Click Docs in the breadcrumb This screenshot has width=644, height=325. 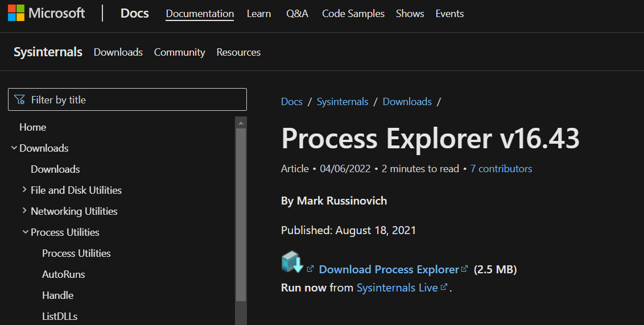pyautogui.click(x=292, y=101)
